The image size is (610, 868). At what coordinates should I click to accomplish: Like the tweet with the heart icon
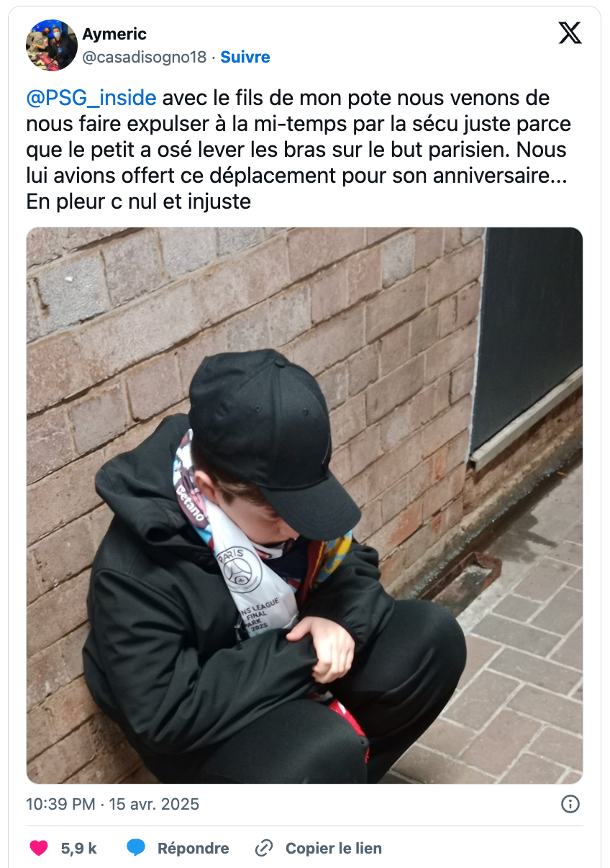pyautogui.click(x=39, y=848)
